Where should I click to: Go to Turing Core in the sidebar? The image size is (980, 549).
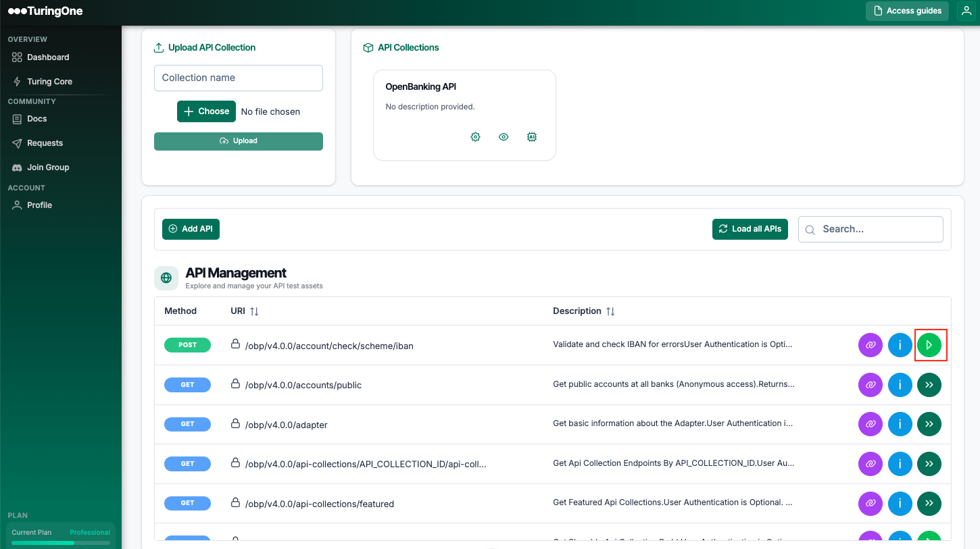click(x=49, y=82)
